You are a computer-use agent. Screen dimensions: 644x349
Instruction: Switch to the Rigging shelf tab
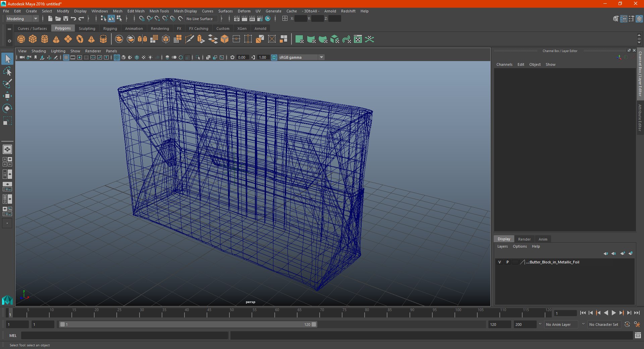coord(110,29)
